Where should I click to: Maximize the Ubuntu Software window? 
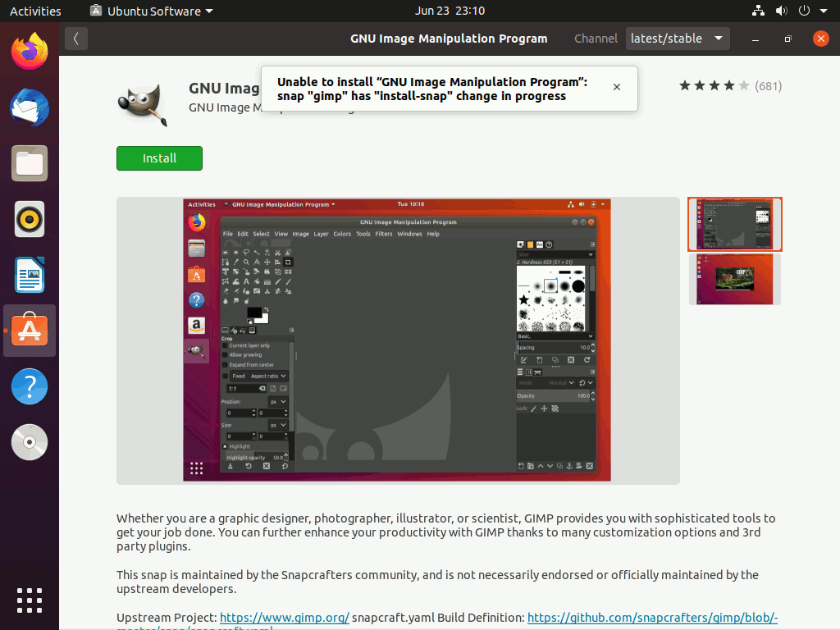tap(787, 39)
